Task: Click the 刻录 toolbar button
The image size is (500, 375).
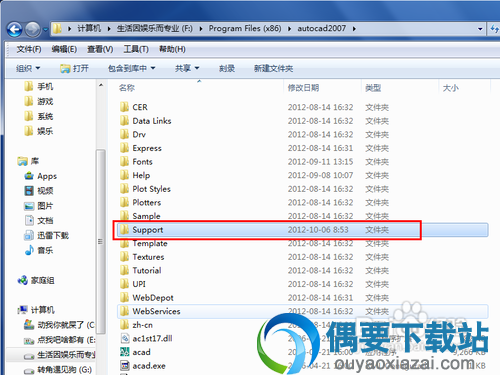Action: coord(227,68)
